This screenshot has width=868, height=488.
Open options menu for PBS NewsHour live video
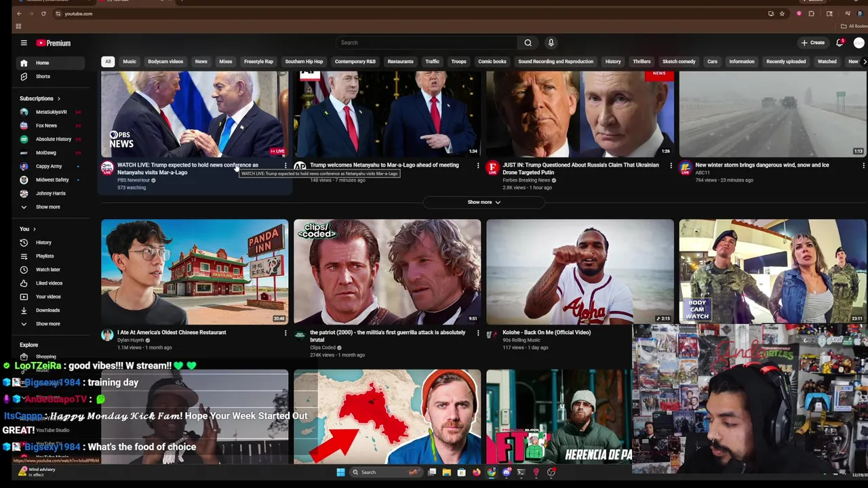coord(285,165)
